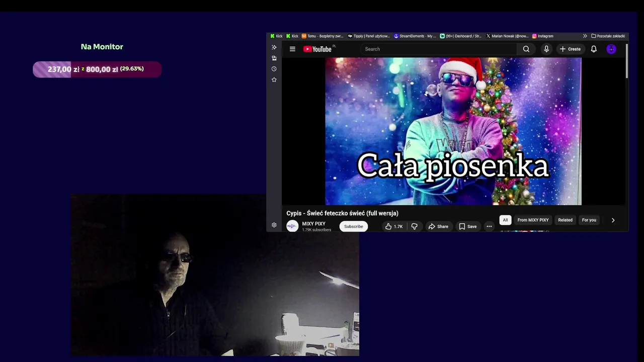Open Tipply panel bookmark
The width and height of the screenshot is (644, 362).
[369, 36]
